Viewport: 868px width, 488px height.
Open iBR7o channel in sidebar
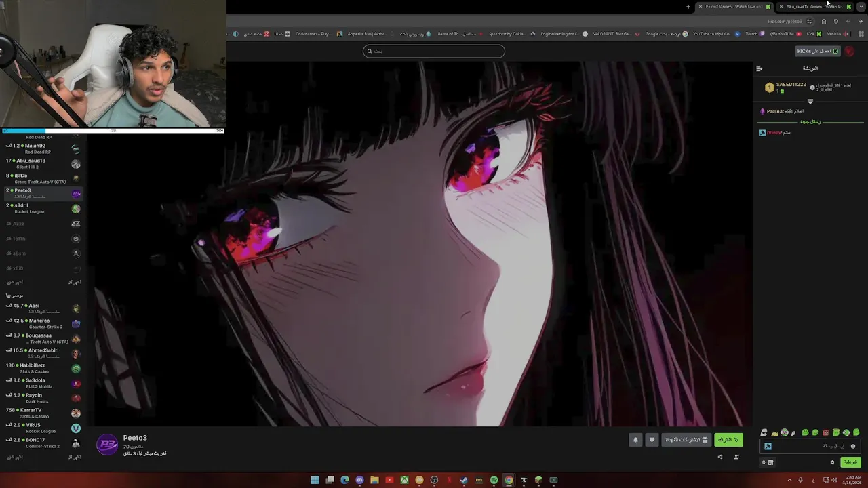43,178
